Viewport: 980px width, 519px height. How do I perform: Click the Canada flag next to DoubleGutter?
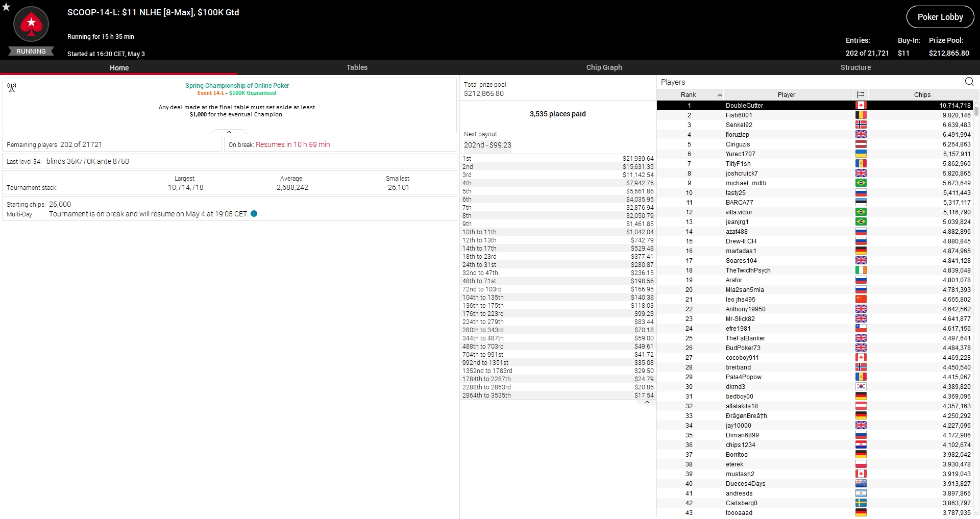[861, 105]
